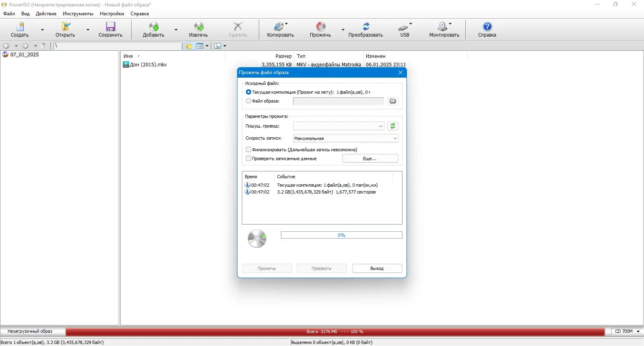Image resolution: width=644 pixels, height=346 pixels.
Task: Click the Файл образа path input field
Action: 339,101
